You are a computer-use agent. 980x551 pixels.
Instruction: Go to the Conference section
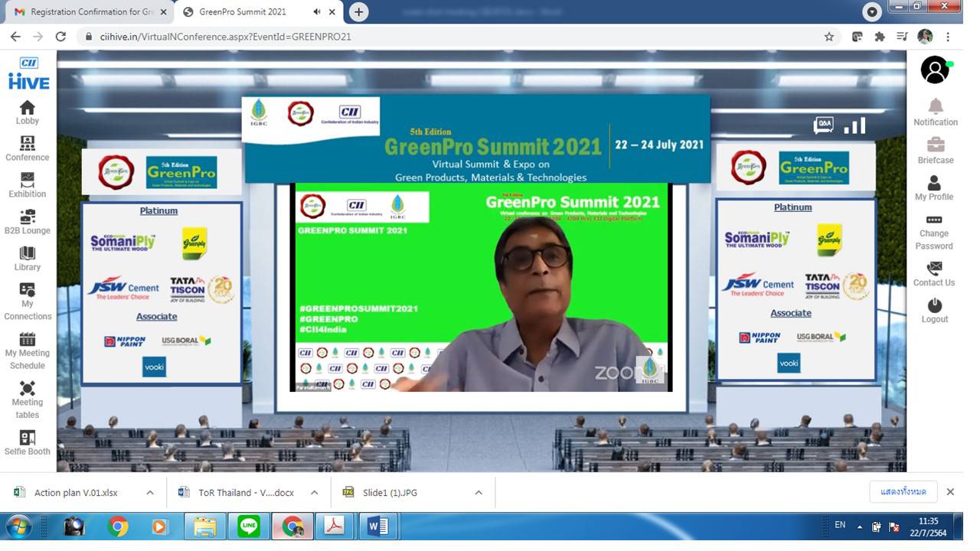[28, 149]
